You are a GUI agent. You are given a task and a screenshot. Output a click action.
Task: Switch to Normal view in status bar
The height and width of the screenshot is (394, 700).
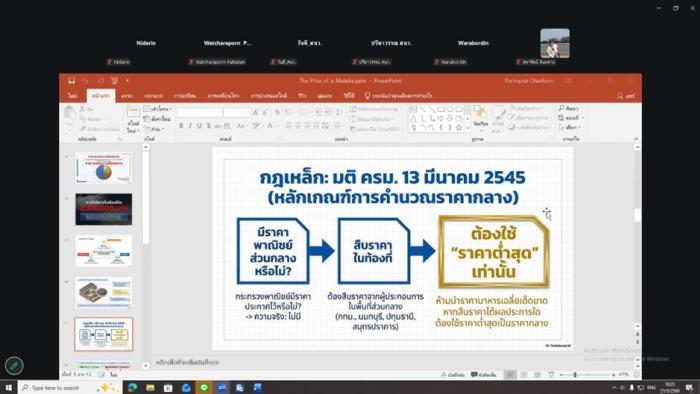[x=510, y=375]
